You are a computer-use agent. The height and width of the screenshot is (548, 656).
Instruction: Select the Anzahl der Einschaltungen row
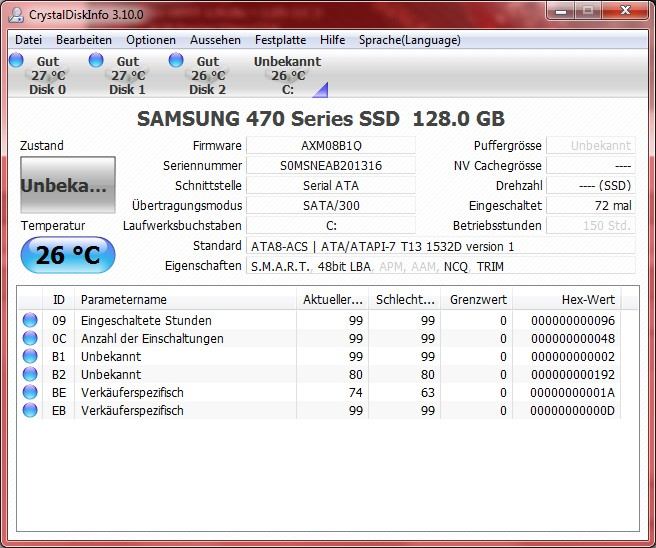[320, 338]
